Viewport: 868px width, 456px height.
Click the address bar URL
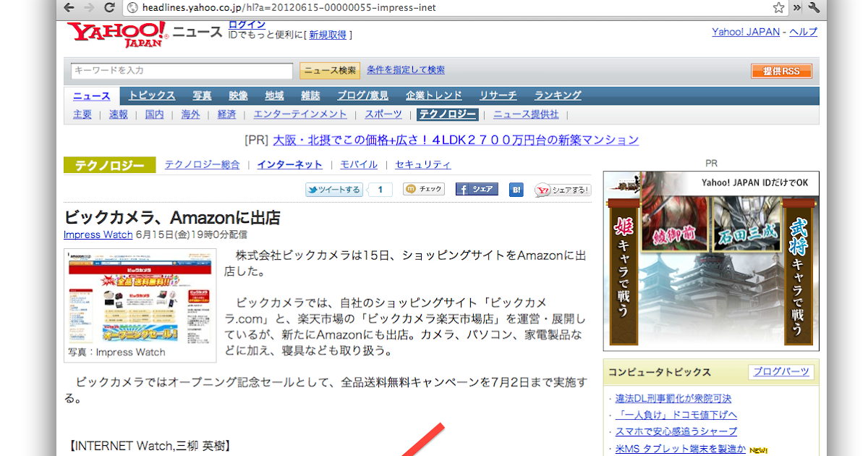[x=288, y=8]
